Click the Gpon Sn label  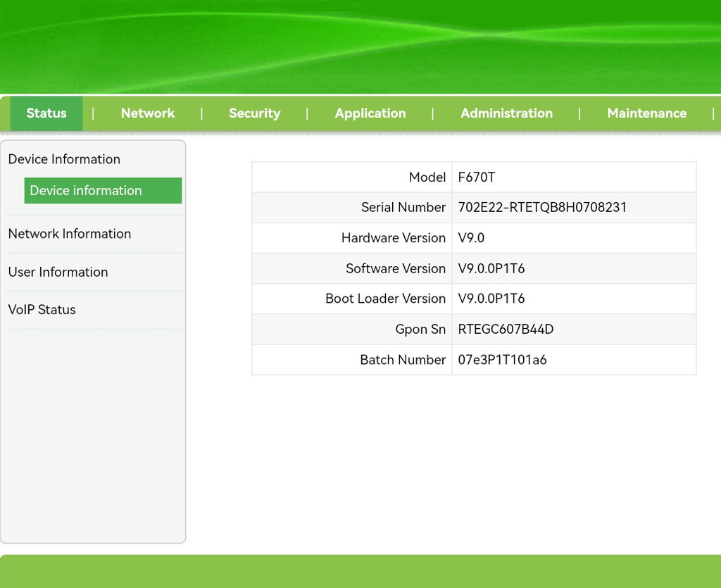click(420, 329)
